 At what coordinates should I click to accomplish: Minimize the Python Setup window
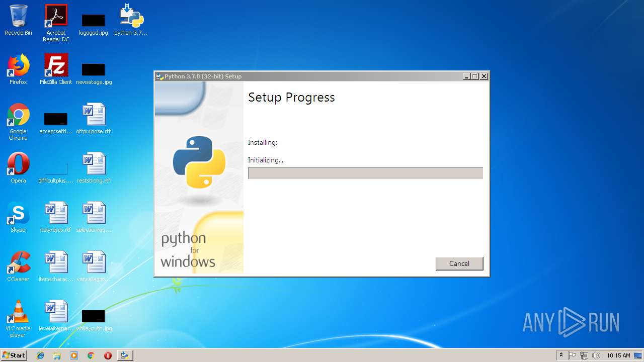point(466,76)
